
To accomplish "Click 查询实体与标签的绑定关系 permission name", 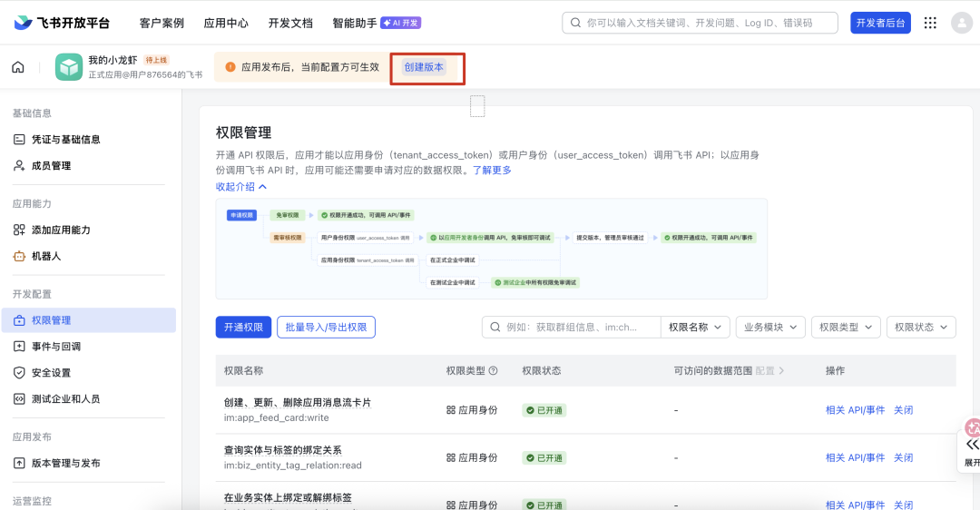I will point(282,450).
